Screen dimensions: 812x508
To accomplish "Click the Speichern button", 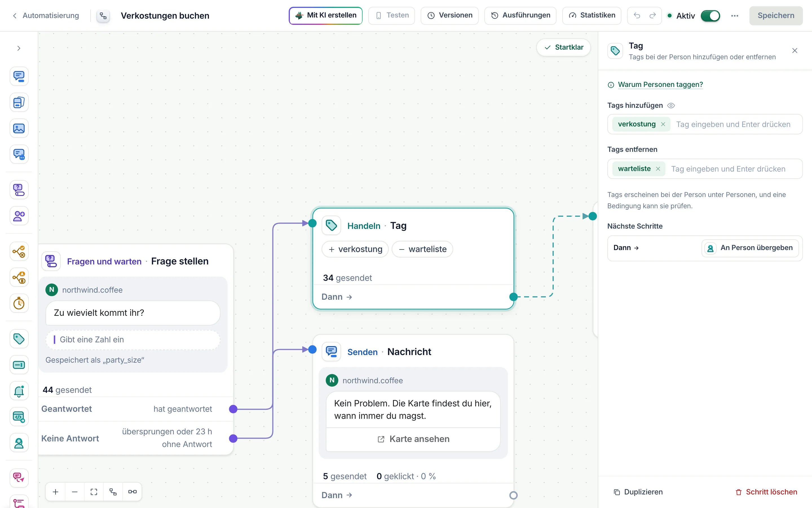I will coord(776,16).
